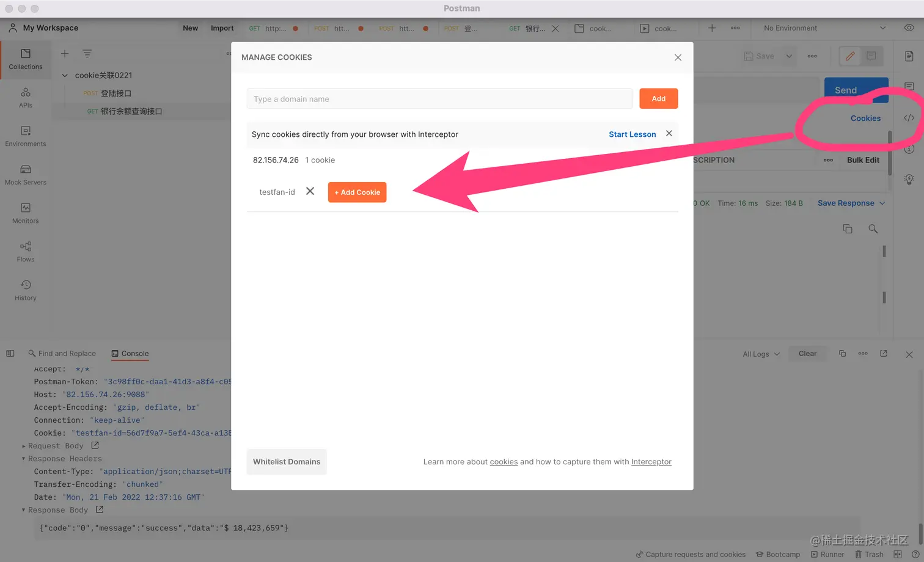Close the 银行... GET request tab
Viewport: 924px width, 562px height.
click(x=555, y=28)
